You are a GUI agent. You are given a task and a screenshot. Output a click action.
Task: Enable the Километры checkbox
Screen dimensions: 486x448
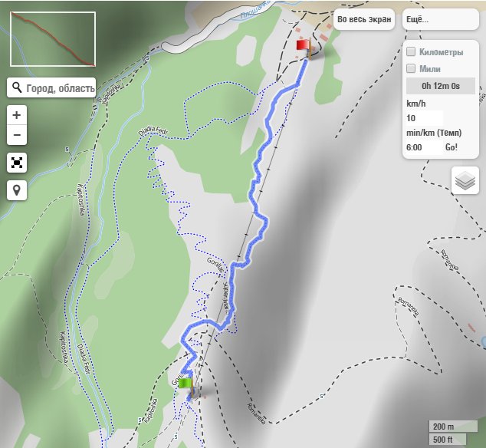point(412,51)
